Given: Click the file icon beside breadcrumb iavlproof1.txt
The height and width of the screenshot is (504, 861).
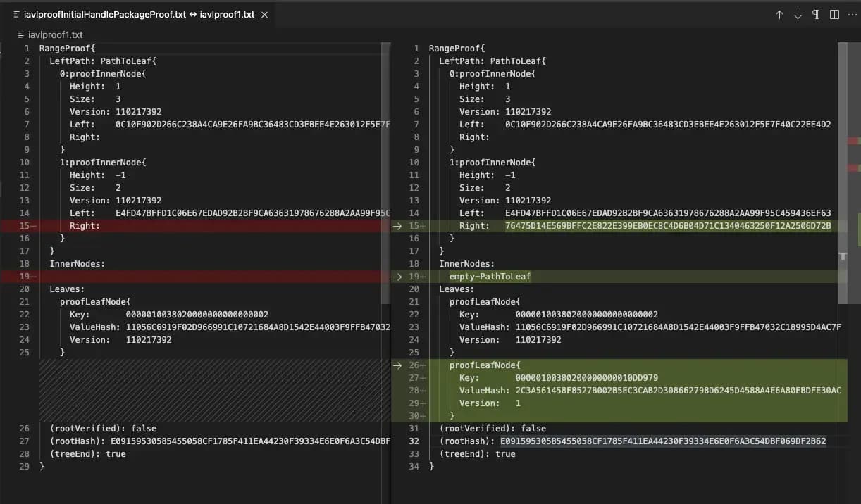Looking at the screenshot, I should (20, 34).
